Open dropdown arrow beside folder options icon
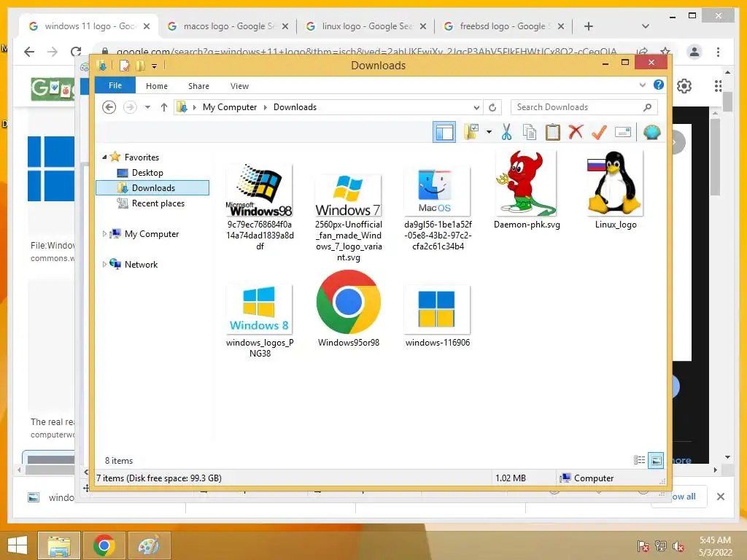Screen dimensions: 747x560 pyautogui.click(x=489, y=132)
